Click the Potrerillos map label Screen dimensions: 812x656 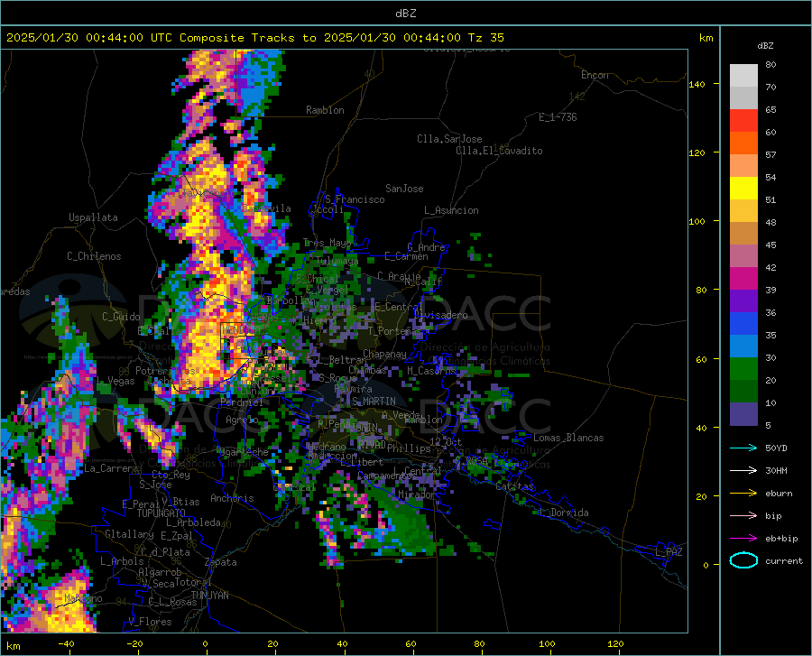coord(165,371)
